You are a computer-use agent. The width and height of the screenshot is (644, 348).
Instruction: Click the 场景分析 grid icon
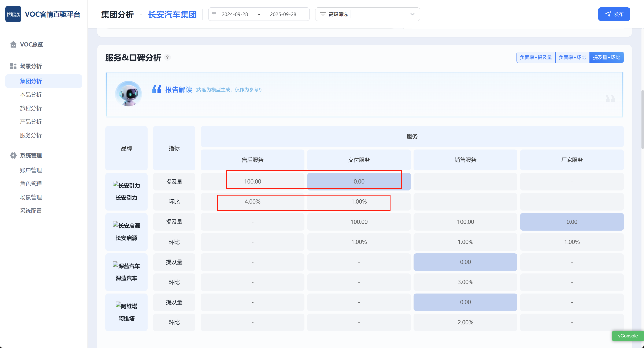click(x=13, y=66)
